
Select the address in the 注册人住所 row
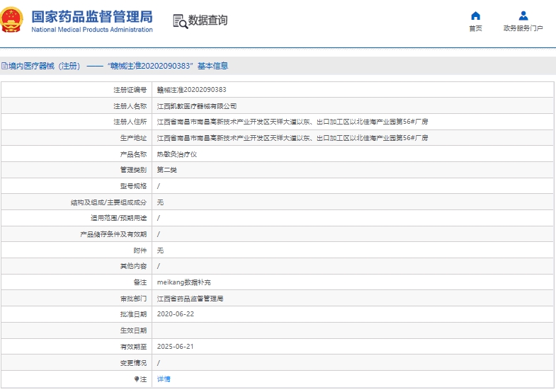click(293, 122)
